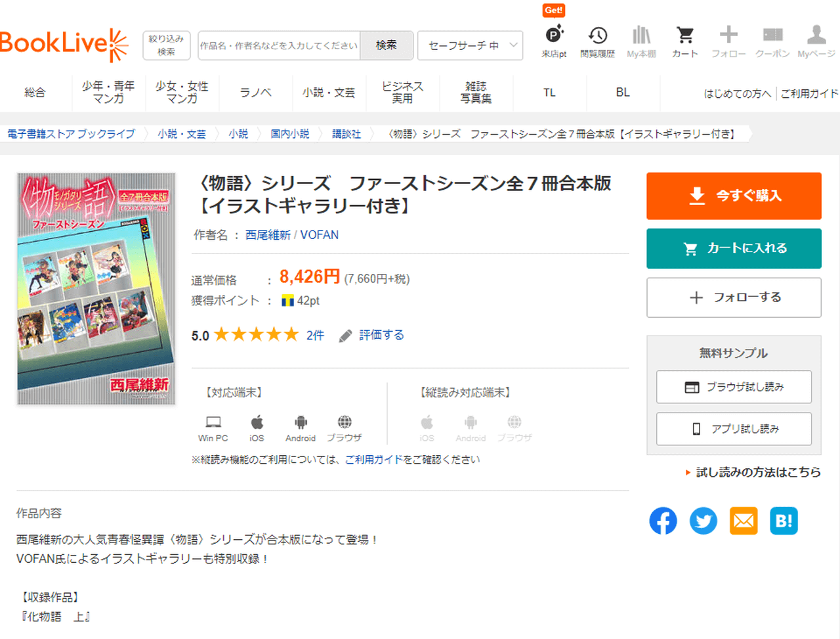
Task: Open the shopping cart icon in header
Action: (684, 36)
